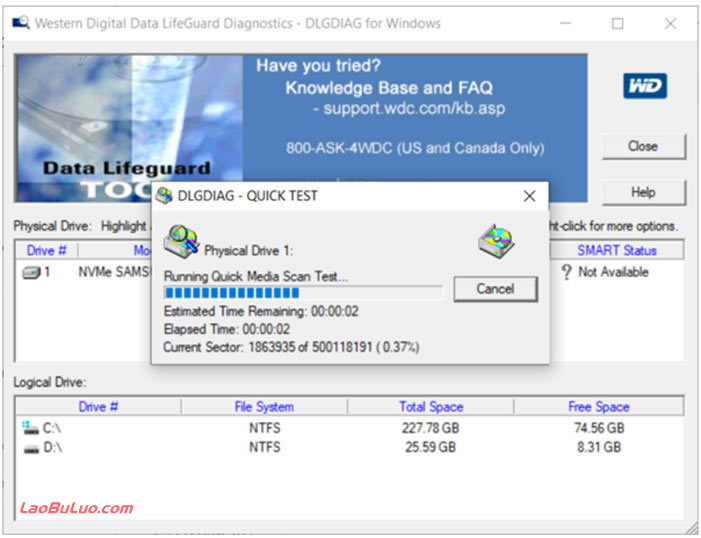
Task: Close the DLGDIAG main window via X
Action: pyautogui.click(x=670, y=23)
